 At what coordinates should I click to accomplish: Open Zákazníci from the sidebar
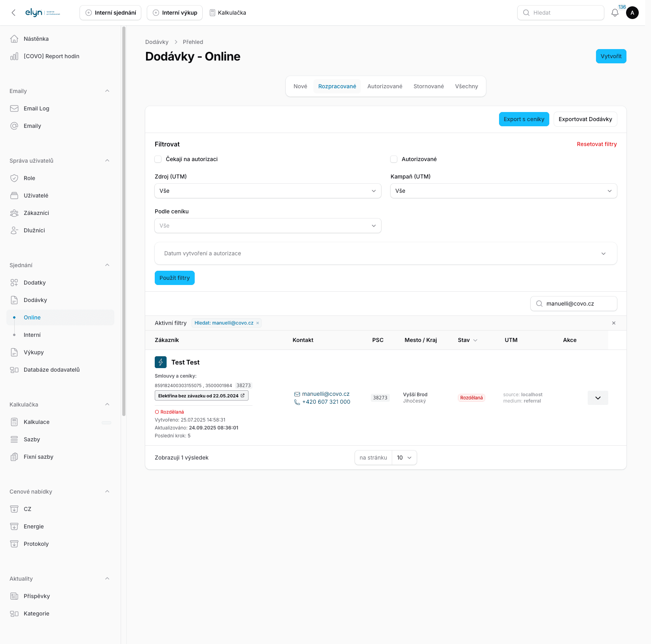pyautogui.click(x=38, y=213)
